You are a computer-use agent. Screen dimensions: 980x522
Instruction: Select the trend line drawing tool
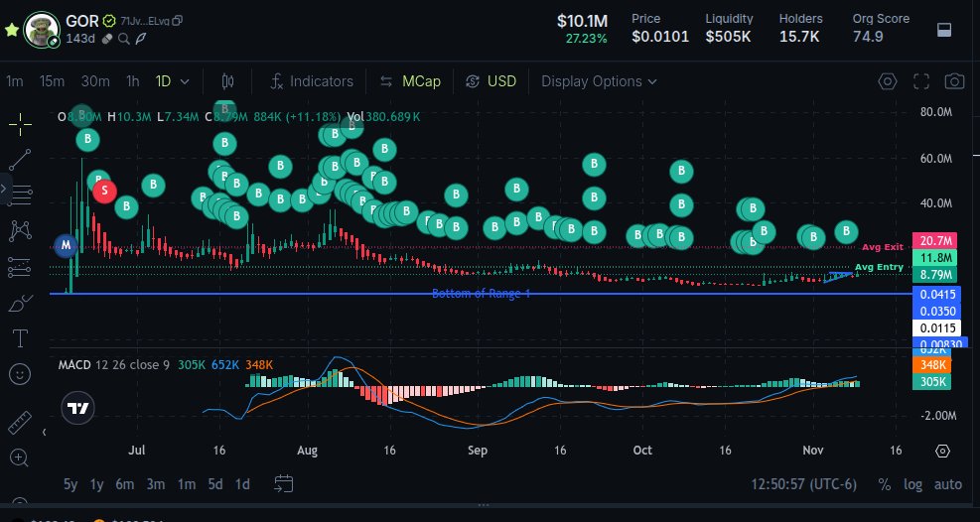point(20,161)
